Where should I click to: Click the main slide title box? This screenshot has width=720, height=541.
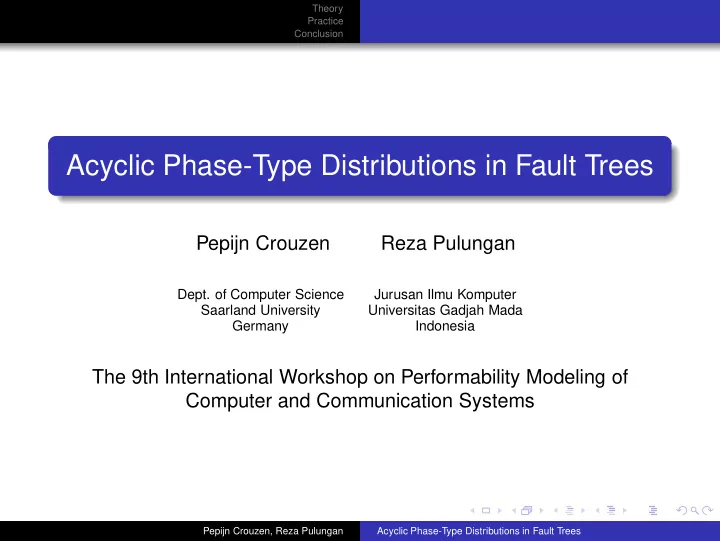coord(360,166)
